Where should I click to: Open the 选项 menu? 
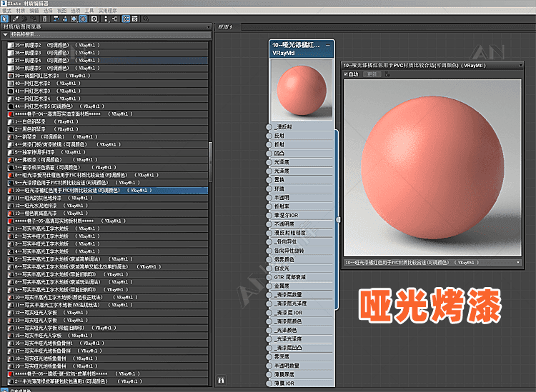76,11
